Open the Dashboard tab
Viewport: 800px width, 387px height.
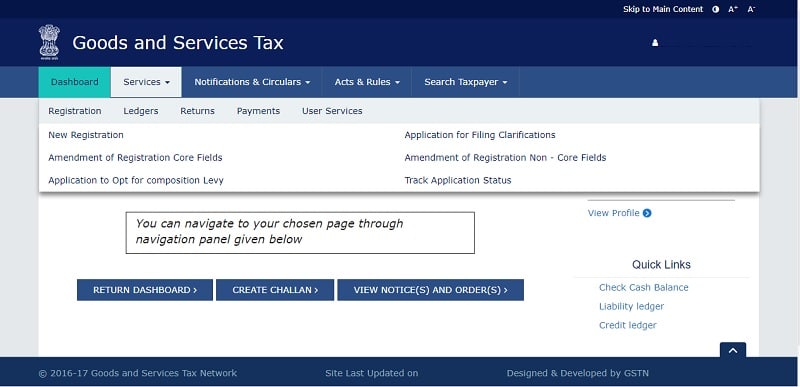(x=74, y=82)
